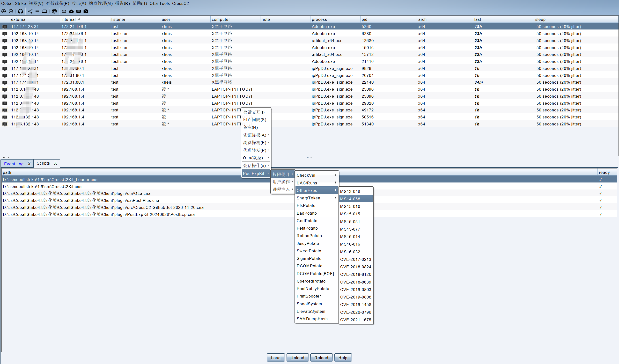Close the Scripts tab
This screenshot has width=619, height=364.
pyautogui.click(x=56, y=163)
